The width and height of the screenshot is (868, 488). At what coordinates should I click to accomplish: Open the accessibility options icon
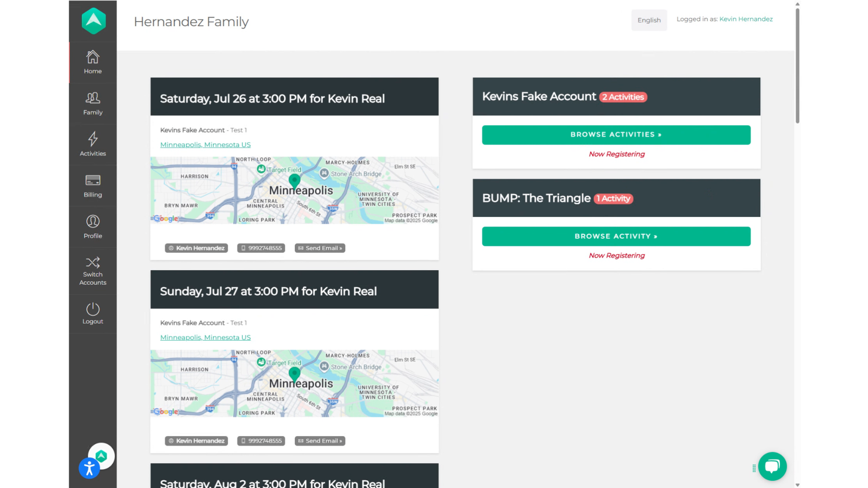tap(89, 469)
